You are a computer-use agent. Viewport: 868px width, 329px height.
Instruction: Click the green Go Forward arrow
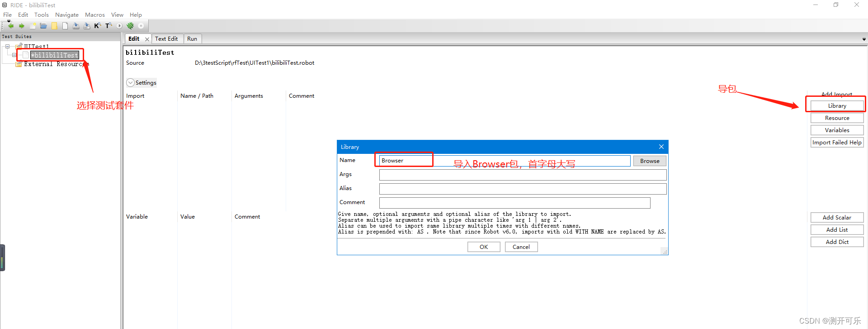pyautogui.click(x=21, y=26)
